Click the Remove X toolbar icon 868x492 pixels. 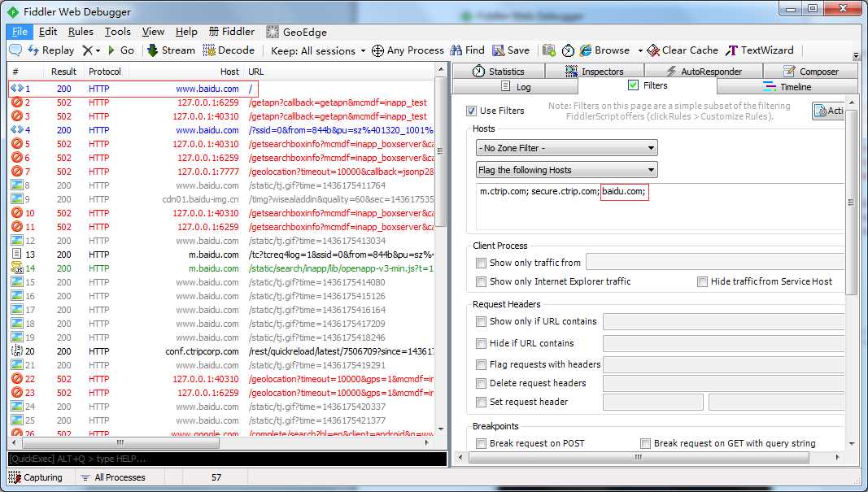[x=88, y=50]
